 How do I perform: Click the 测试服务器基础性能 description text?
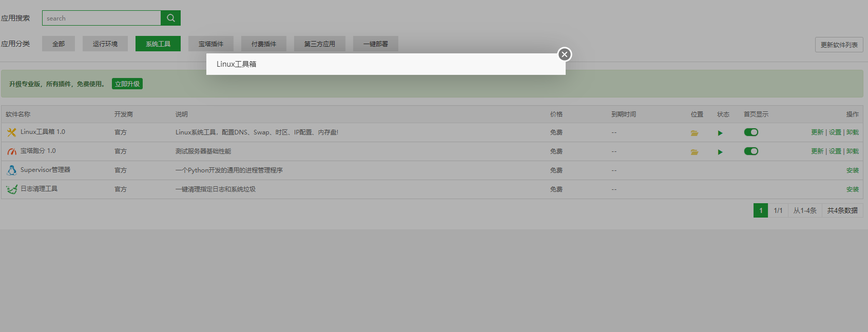click(203, 151)
